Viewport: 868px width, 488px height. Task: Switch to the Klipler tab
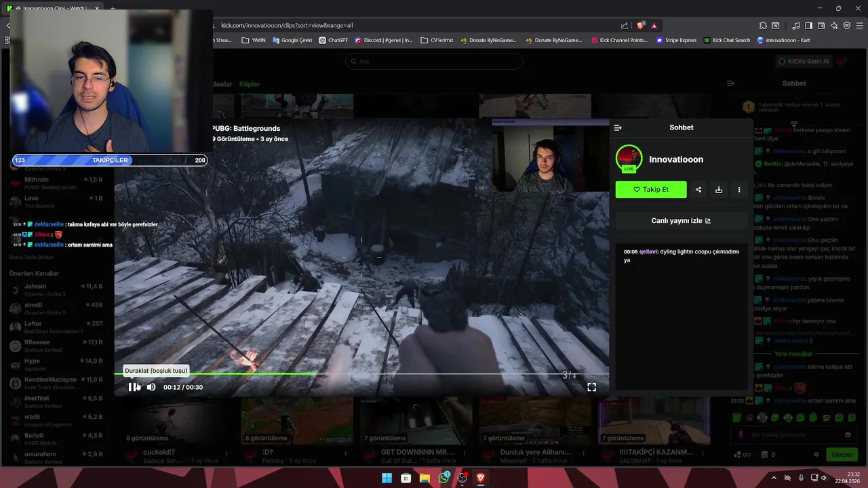(250, 84)
